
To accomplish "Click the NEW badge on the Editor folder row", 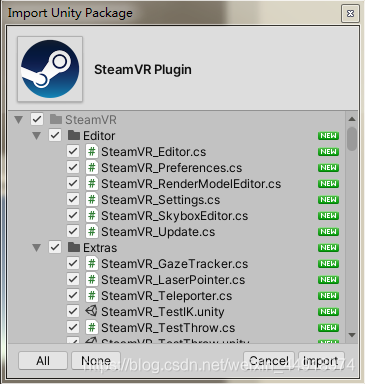I will [328, 136].
